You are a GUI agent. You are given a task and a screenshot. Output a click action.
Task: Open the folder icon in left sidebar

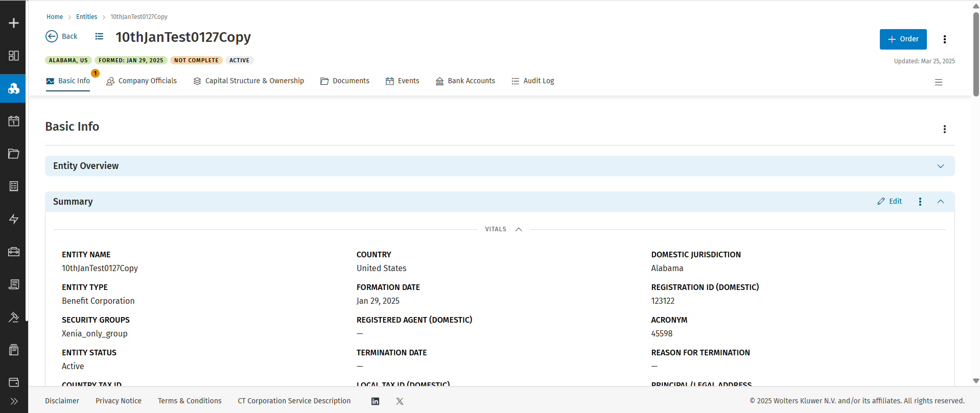coord(14,154)
